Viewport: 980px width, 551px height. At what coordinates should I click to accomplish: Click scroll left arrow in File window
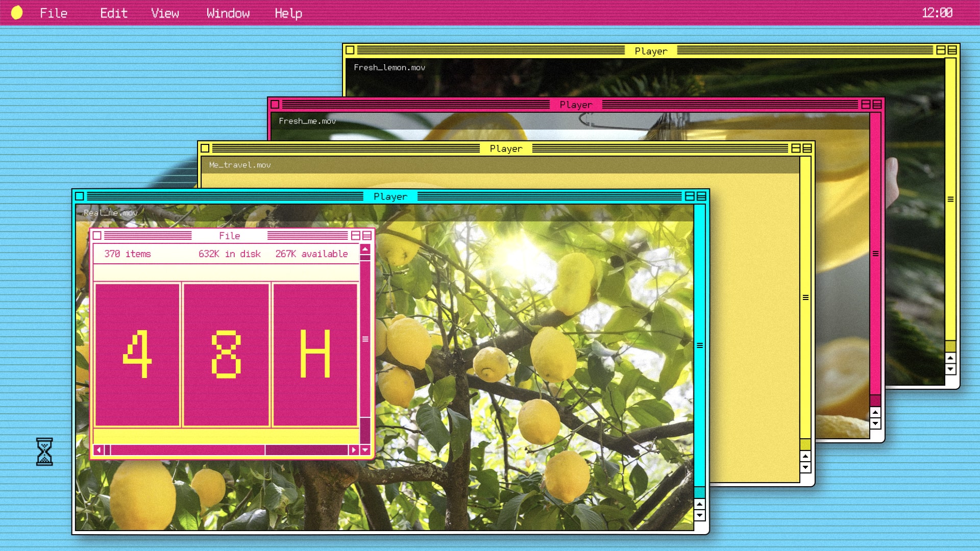pos(99,450)
